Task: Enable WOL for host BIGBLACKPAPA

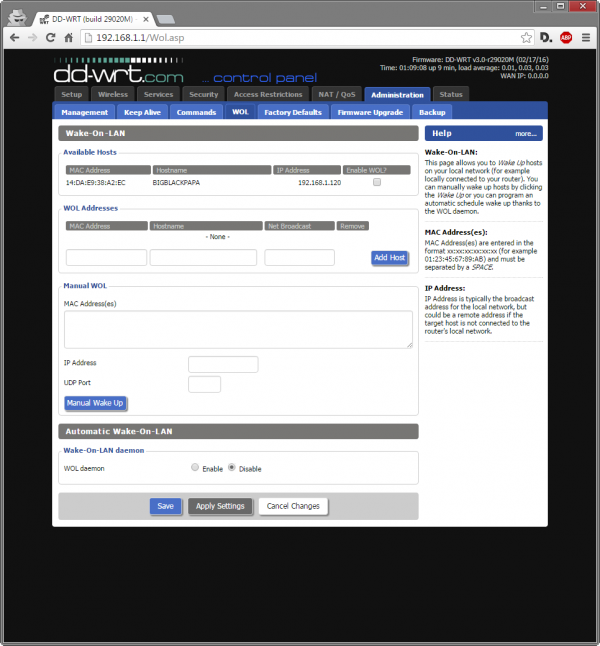Action: tap(377, 183)
